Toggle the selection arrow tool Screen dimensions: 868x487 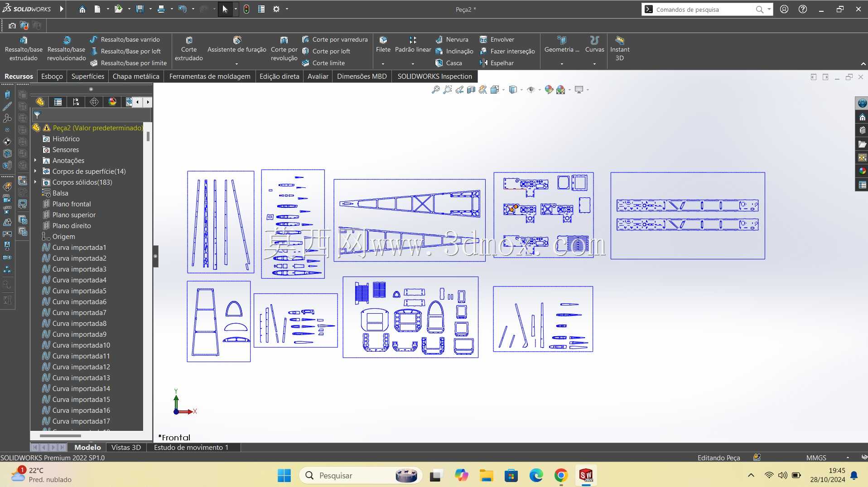(225, 9)
